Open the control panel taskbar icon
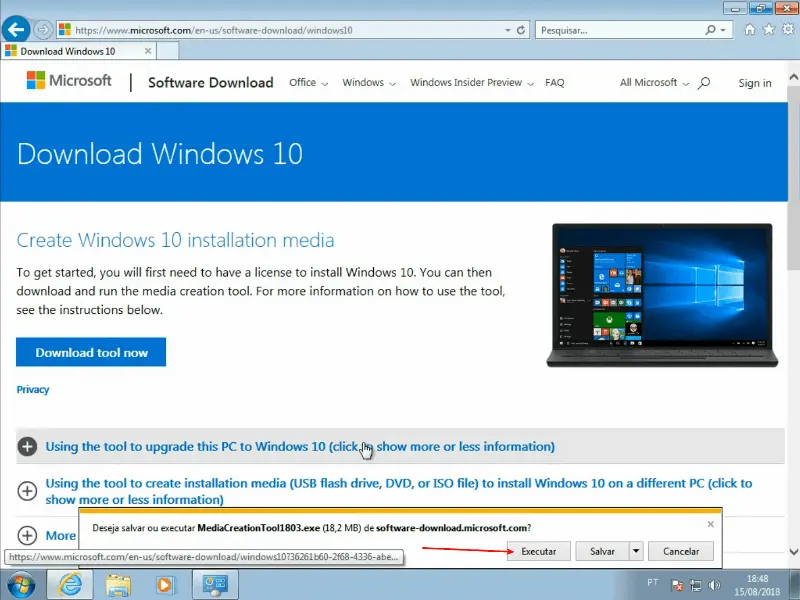Screen dimensions: 800x600 (x=215, y=585)
